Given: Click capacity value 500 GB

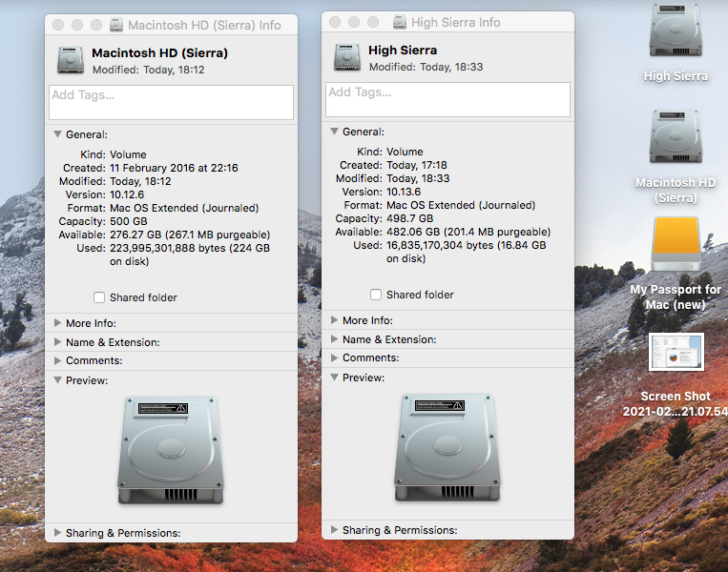Looking at the screenshot, I should click(x=129, y=221).
